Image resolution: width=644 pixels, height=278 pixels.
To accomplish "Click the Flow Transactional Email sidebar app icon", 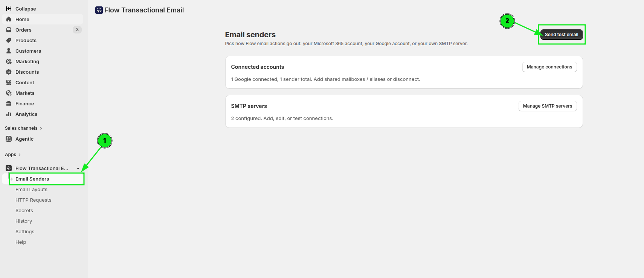I will click(9, 168).
